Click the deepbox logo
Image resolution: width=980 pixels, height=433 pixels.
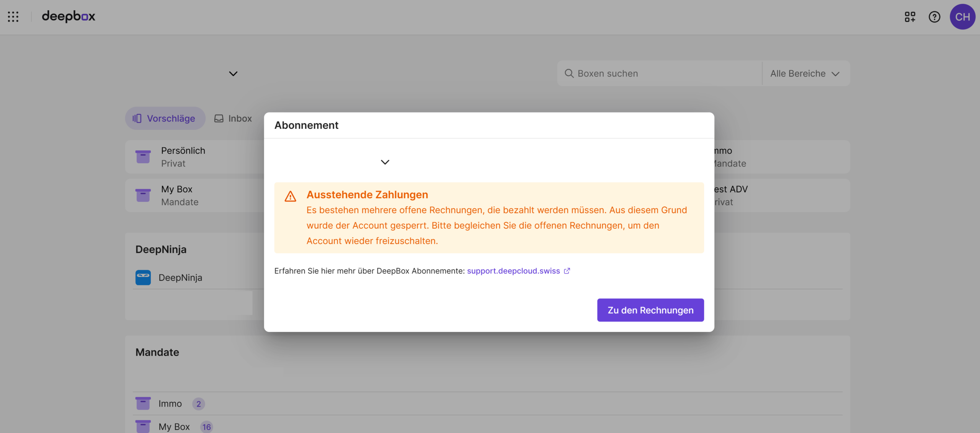point(69,16)
